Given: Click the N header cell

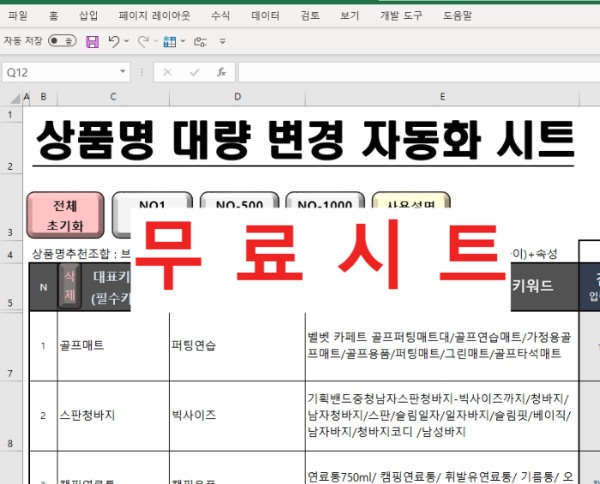Looking at the screenshot, I should 44,287.
